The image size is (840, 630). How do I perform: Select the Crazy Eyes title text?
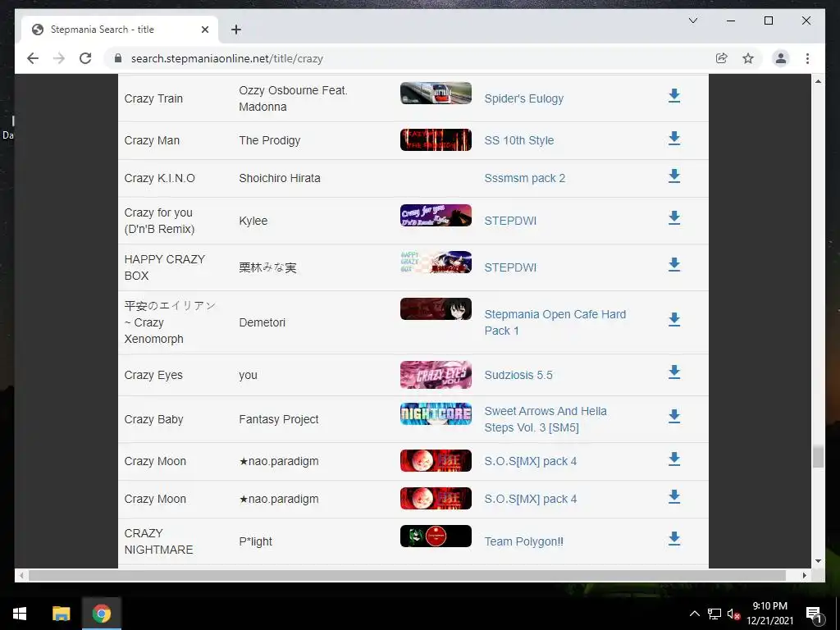point(153,375)
